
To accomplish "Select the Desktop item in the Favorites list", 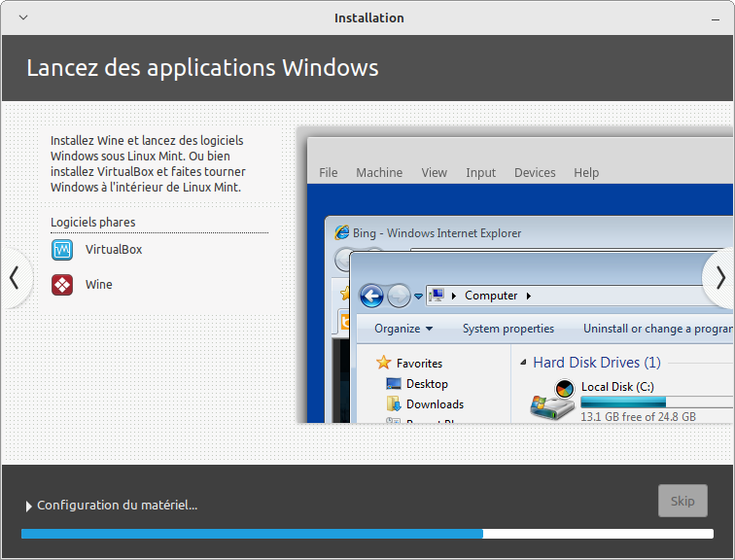I will [427, 384].
